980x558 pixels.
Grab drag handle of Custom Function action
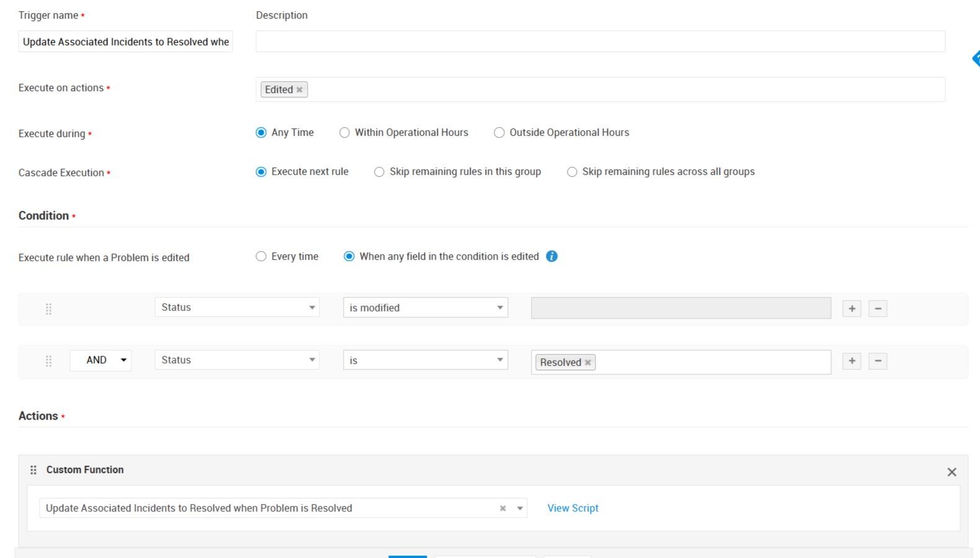click(33, 470)
